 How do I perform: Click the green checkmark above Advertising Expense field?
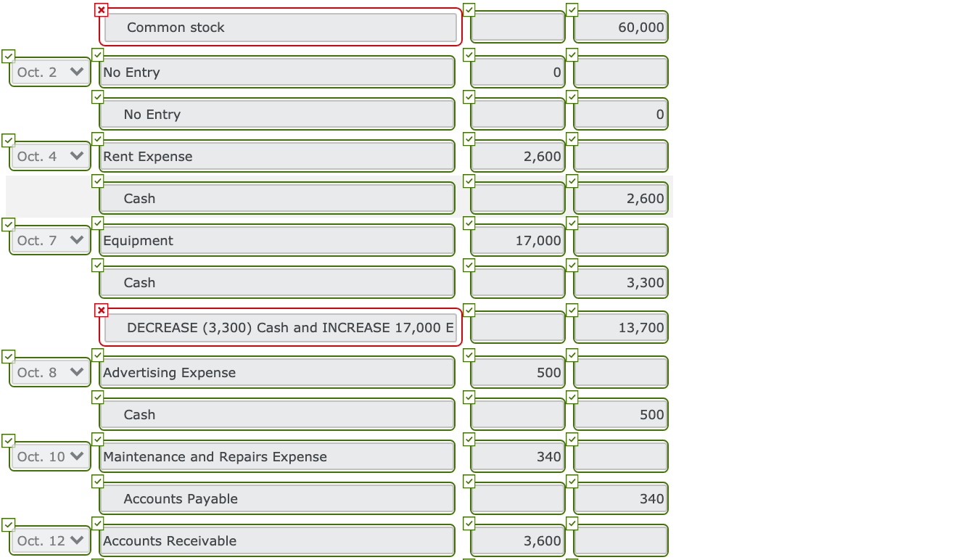pos(97,355)
